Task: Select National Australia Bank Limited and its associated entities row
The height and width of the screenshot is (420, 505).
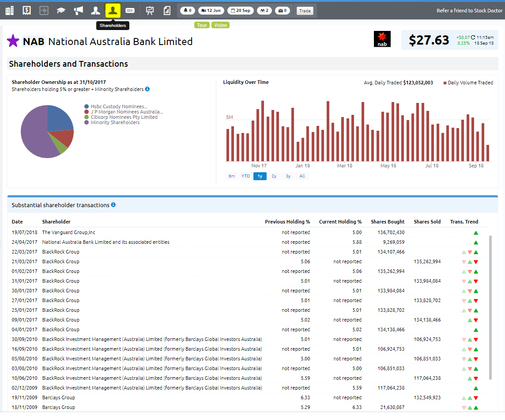Action: [x=249, y=242]
